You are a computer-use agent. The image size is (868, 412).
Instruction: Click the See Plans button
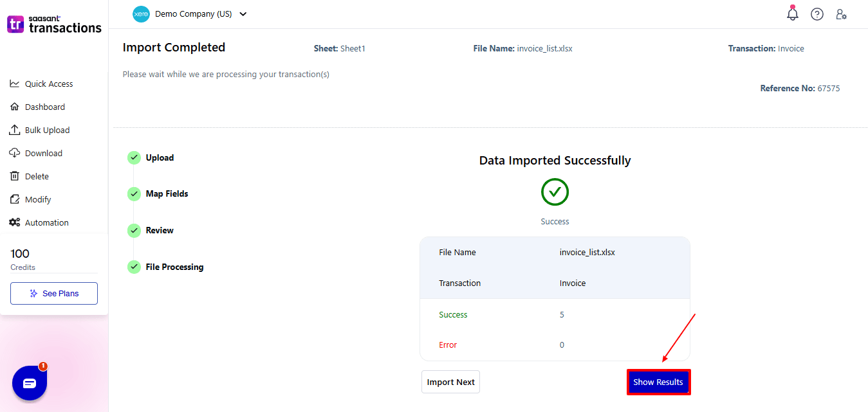(x=54, y=293)
